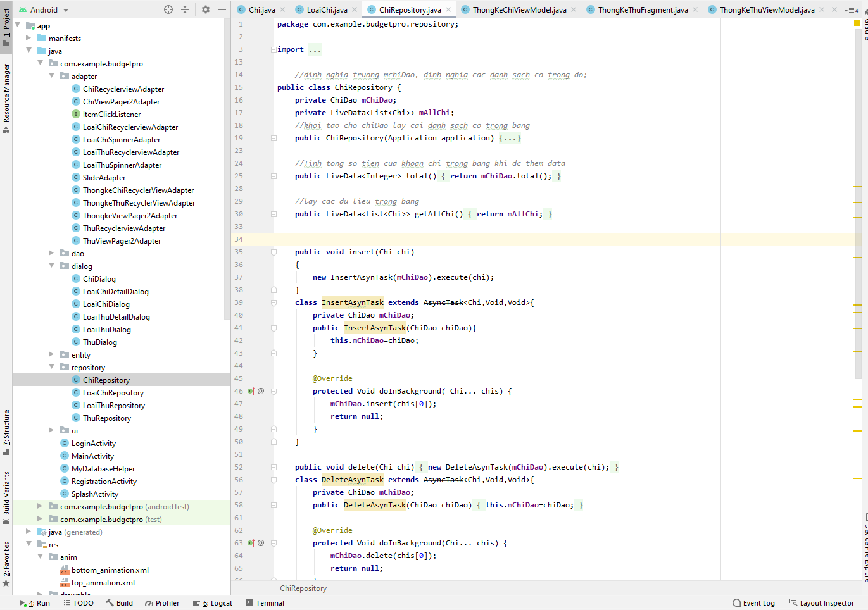Expand the entity package
The height and width of the screenshot is (610, 868).
pos(52,354)
